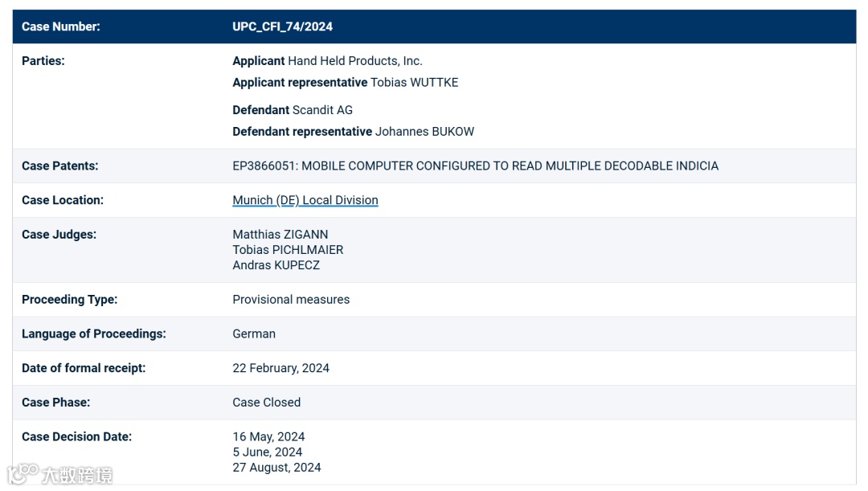Click applicant representative Tobias WUTTKE
This screenshot has height=491, width=868.
(x=414, y=82)
